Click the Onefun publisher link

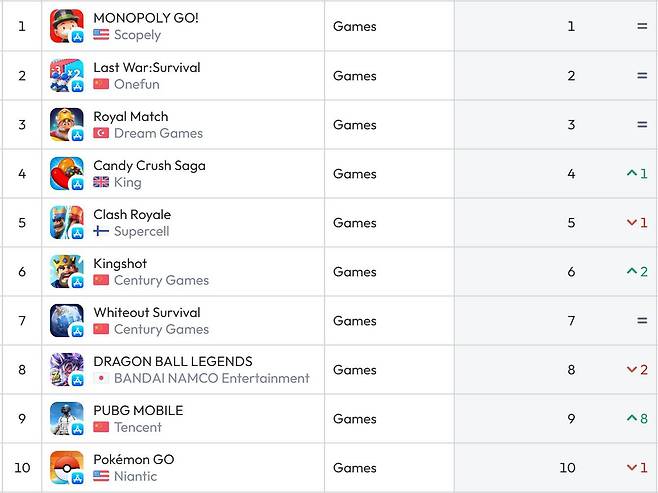(x=136, y=84)
